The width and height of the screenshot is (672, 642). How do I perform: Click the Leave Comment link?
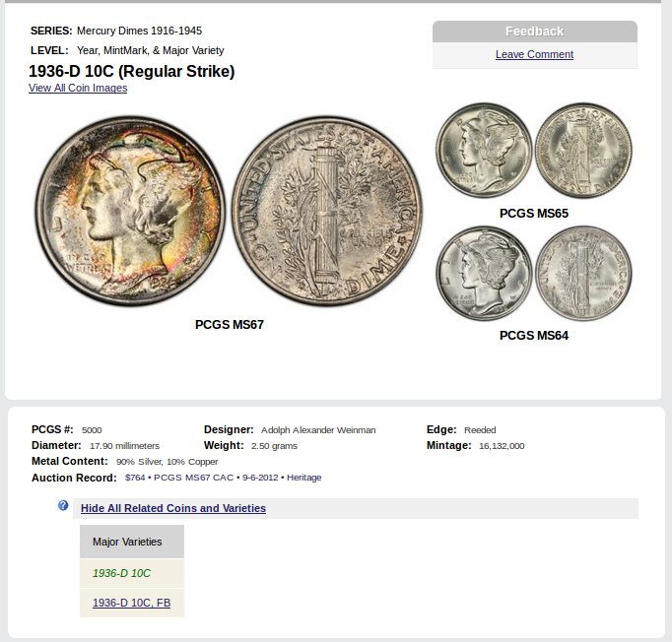coord(534,54)
